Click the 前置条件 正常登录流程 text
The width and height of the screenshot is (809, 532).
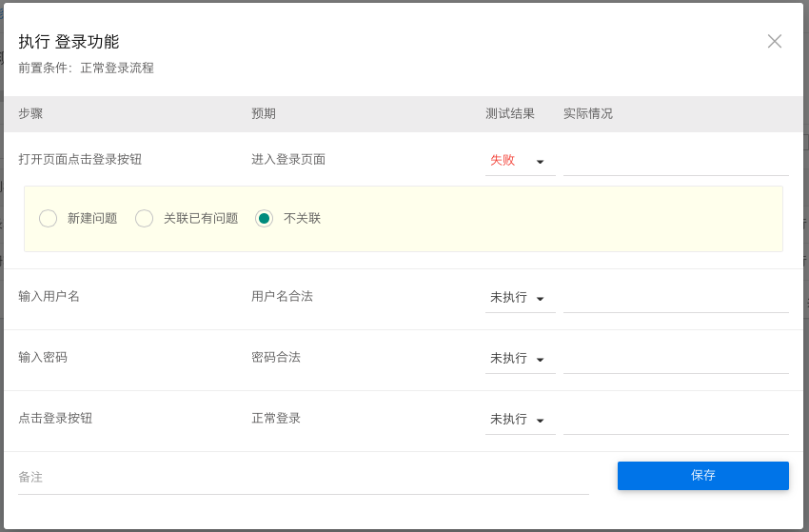click(86, 69)
